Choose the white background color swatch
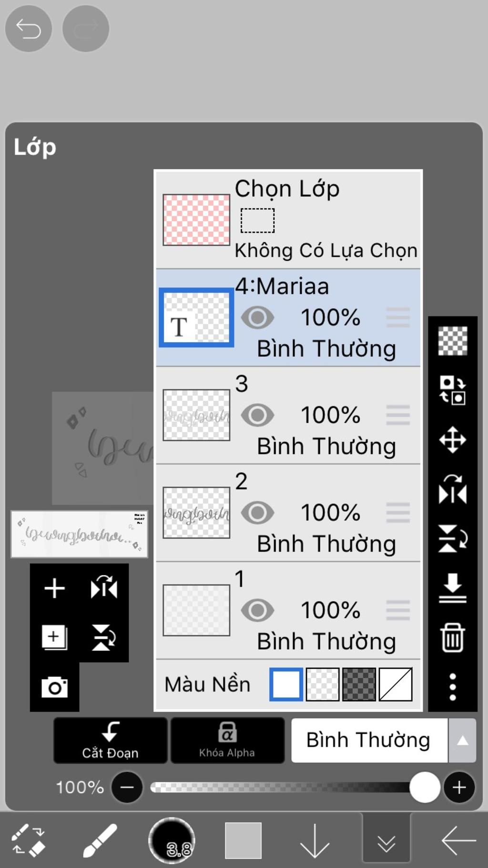 point(286,684)
